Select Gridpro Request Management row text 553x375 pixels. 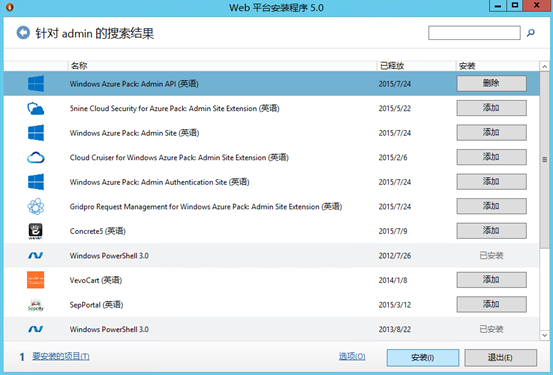[206, 206]
